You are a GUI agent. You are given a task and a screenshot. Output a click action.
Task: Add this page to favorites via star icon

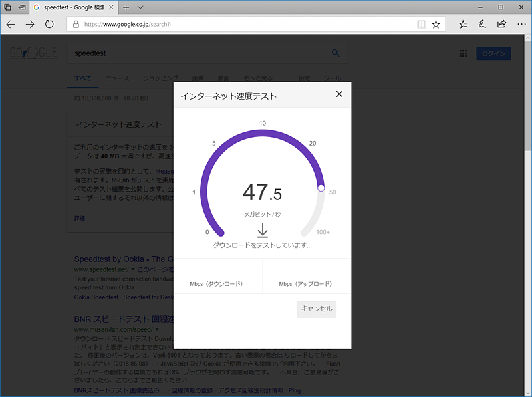[x=436, y=24]
